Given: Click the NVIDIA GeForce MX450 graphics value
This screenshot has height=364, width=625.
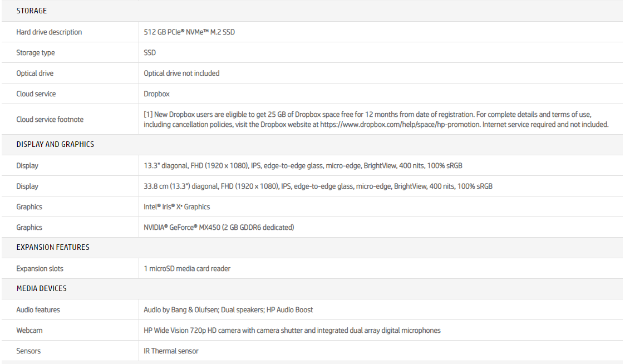Looking at the screenshot, I should (x=219, y=228).
